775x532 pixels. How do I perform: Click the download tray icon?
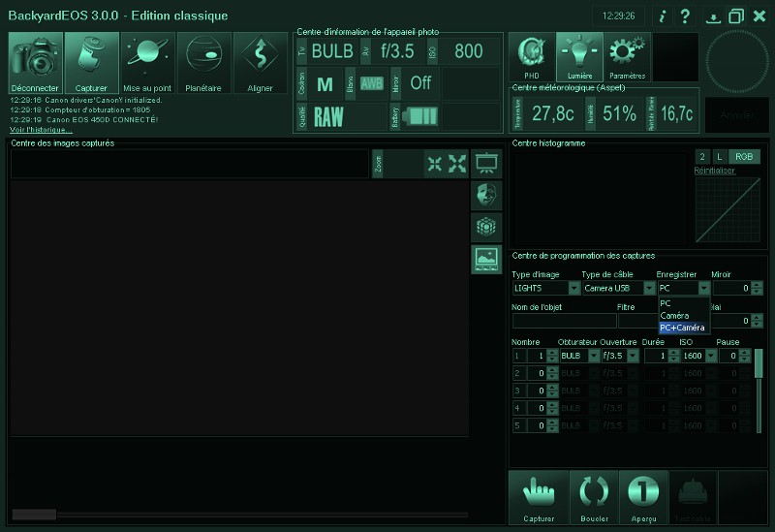coord(713,17)
